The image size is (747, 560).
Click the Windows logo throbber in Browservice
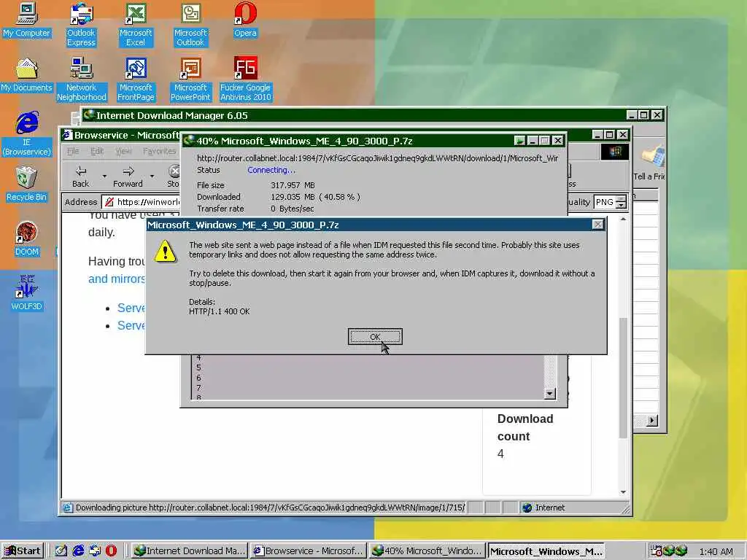(614, 152)
